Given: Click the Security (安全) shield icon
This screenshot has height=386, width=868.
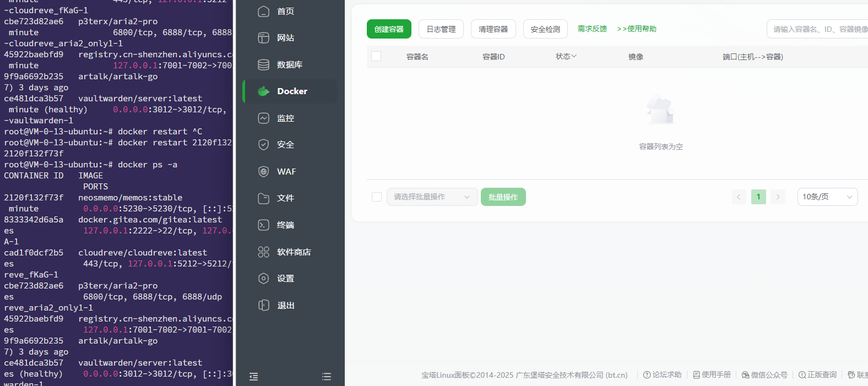Looking at the screenshot, I should point(264,144).
